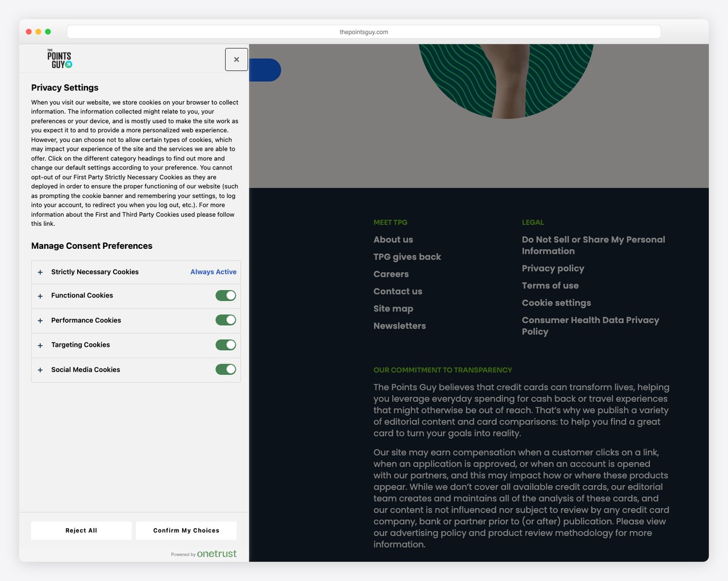Close the Privacy Settings dialog
Viewport: 728px width, 581px height.
pyautogui.click(x=237, y=59)
